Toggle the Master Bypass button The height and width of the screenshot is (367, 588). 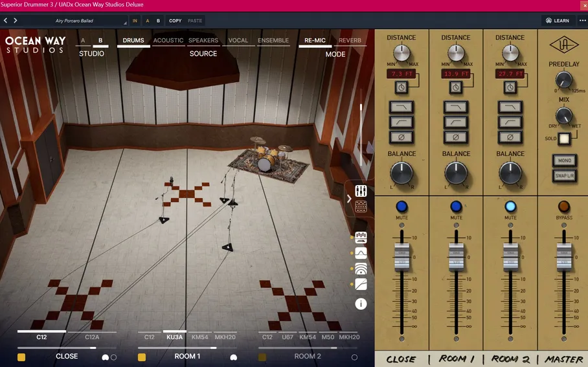[x=563, y=206]
